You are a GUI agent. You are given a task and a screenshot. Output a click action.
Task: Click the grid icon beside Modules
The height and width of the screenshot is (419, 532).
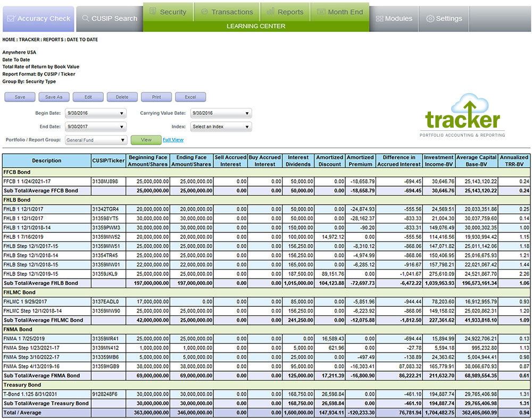[379, 19]
